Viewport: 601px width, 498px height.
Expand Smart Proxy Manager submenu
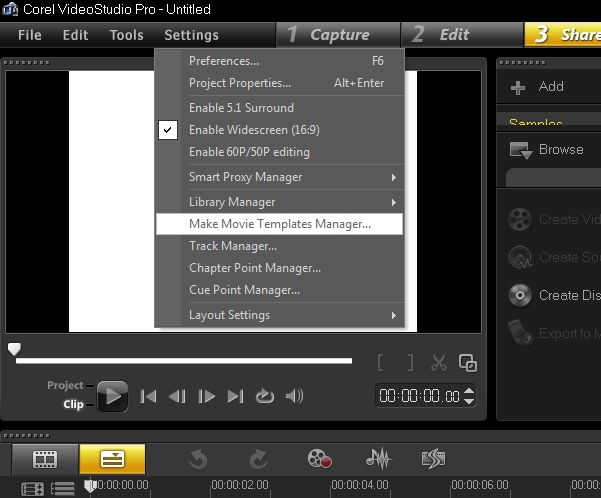point(279,177)
